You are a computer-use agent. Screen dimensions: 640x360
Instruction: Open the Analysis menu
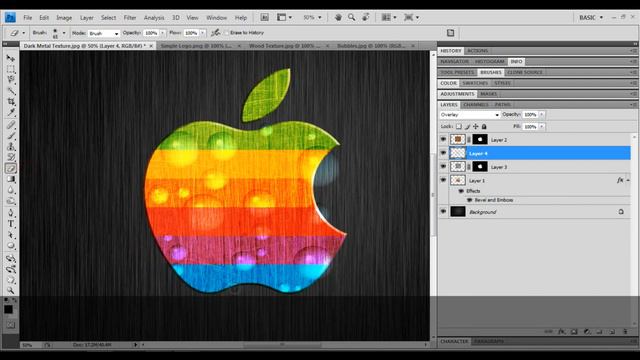click(153, 18)
